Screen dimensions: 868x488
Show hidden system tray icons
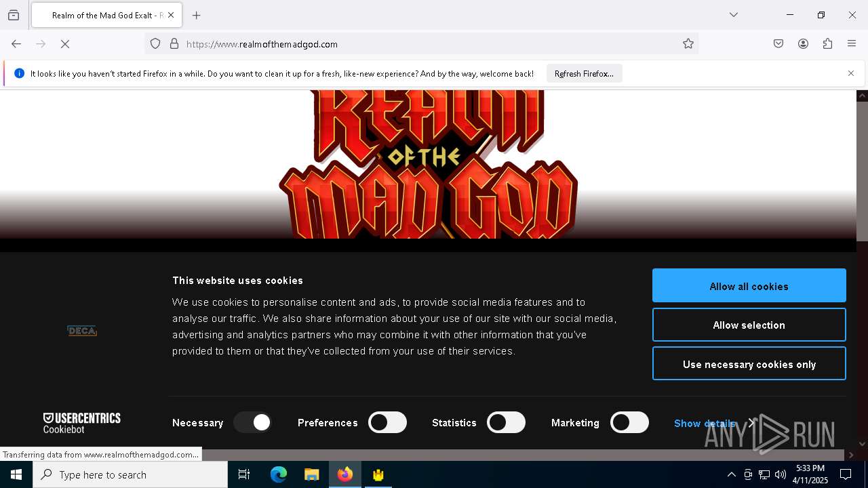tap(731, 474)
